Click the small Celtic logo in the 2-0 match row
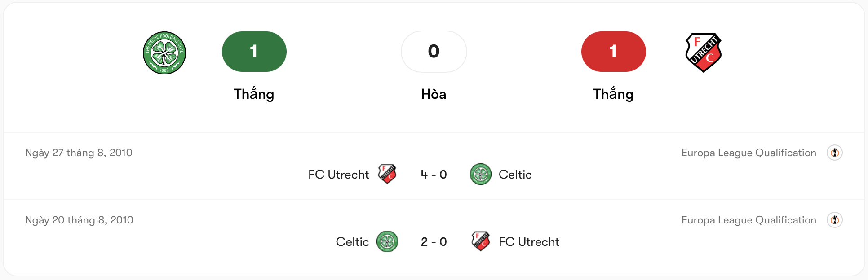This screenshot has width=868, height=280. [x=387, y=241]
